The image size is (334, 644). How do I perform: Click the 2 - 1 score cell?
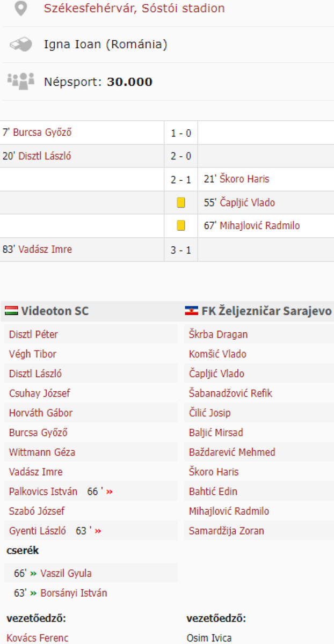181,179
